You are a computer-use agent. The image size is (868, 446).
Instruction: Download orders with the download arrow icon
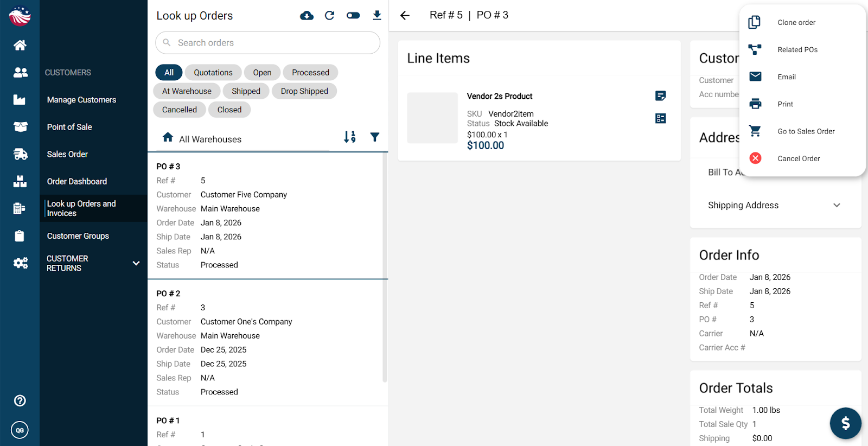tap(377, 15)
